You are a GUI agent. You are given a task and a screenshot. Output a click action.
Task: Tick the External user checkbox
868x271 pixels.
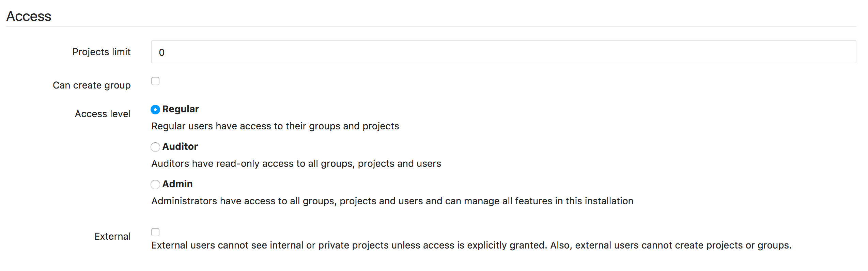(155, 232)
